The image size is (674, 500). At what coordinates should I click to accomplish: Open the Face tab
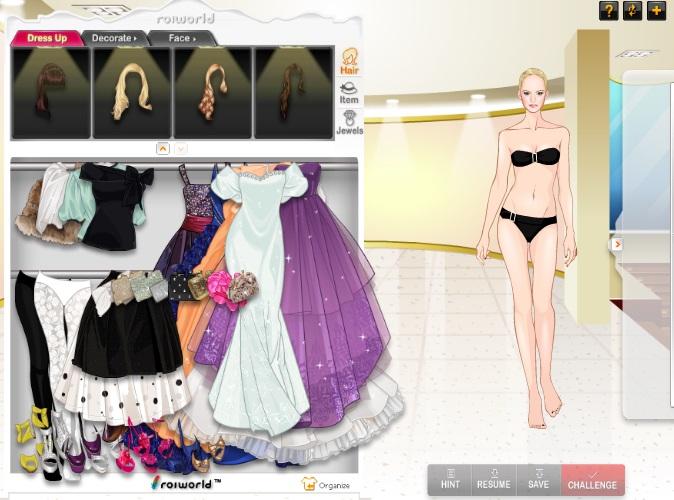(181, 38)
